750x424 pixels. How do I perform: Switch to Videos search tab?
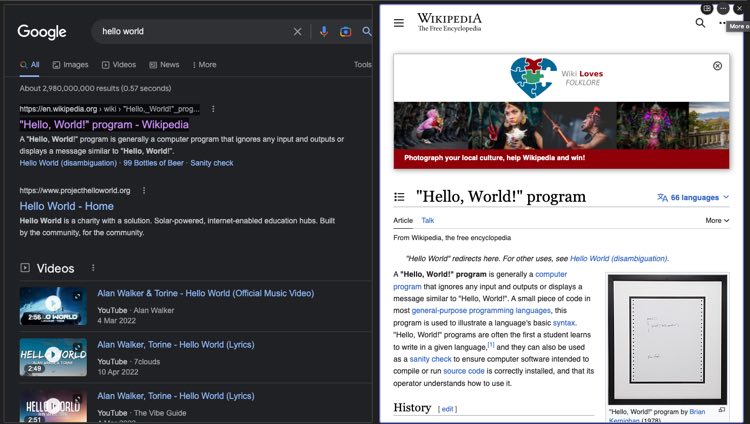pyautogui.click(x=119, y=65)
